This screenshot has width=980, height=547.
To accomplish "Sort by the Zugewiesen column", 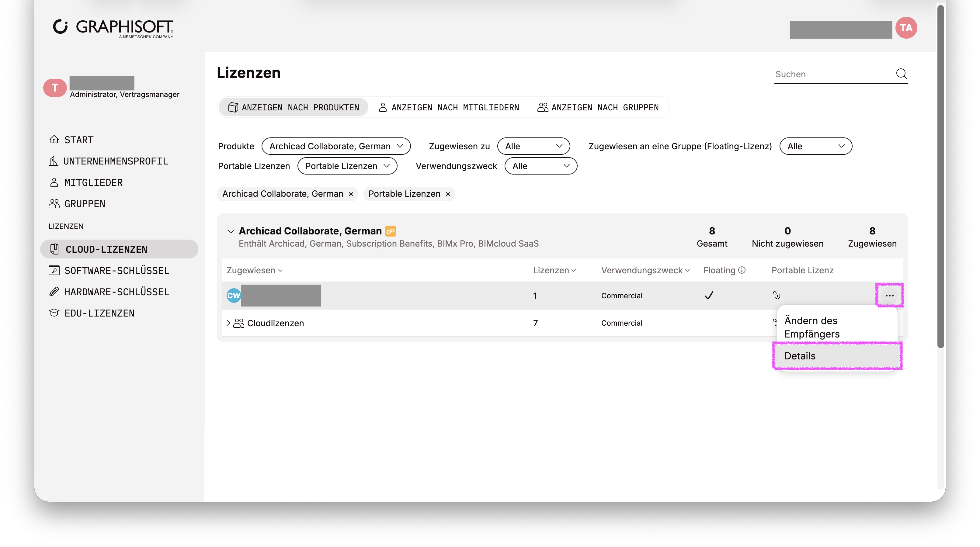I will (x=255, y=270).
